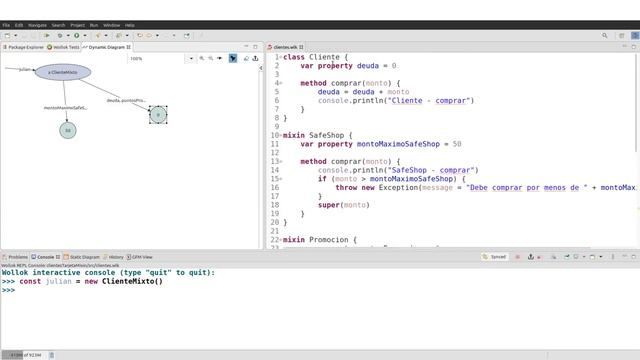Run garbage collector trash icon
This screenshot has height=360, width=640.
(x=51, y=355)
